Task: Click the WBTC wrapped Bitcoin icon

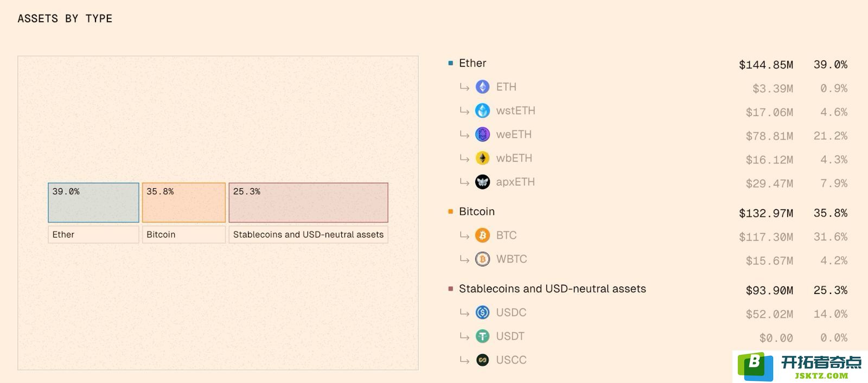Action: (482, 259)
